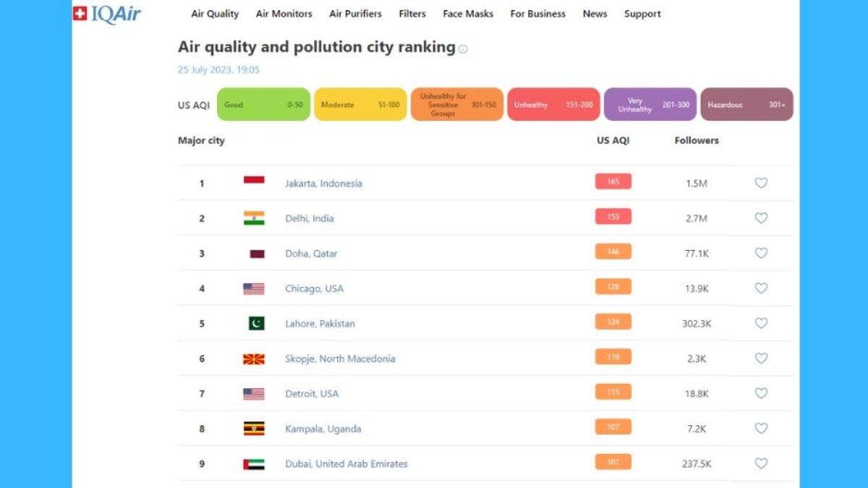868x488 pixels.
Task: Click the USA flag beside Chicago
Action: (254, 288)
